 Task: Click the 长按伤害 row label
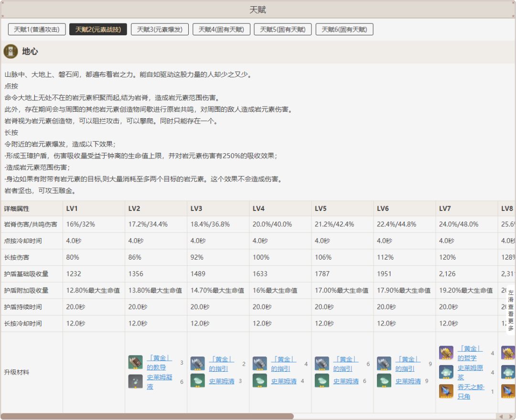coord(16,257)
